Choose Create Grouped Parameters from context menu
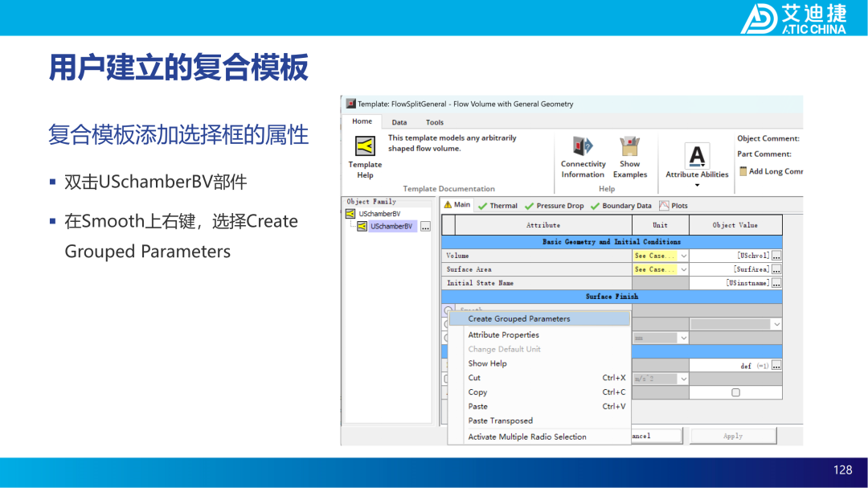 pos(539,319)
